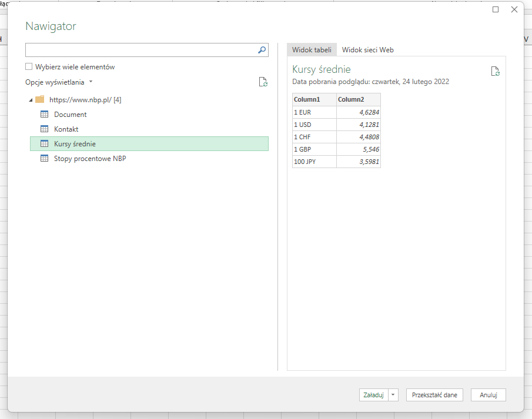This screenshot has width=532, height=419.
Task: Enable the Wybierz wiele elementów checkbox
Action: pos(28,66)
